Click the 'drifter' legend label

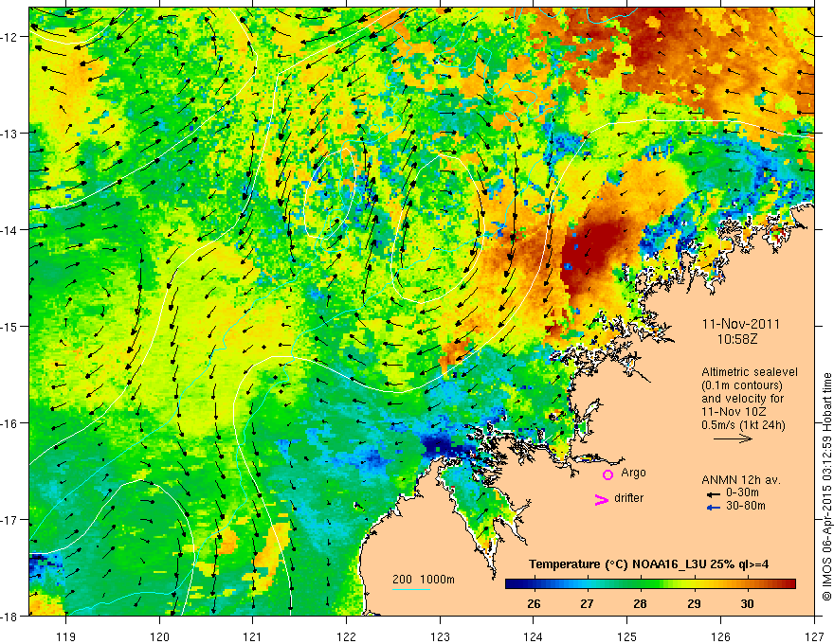[628, 498]
